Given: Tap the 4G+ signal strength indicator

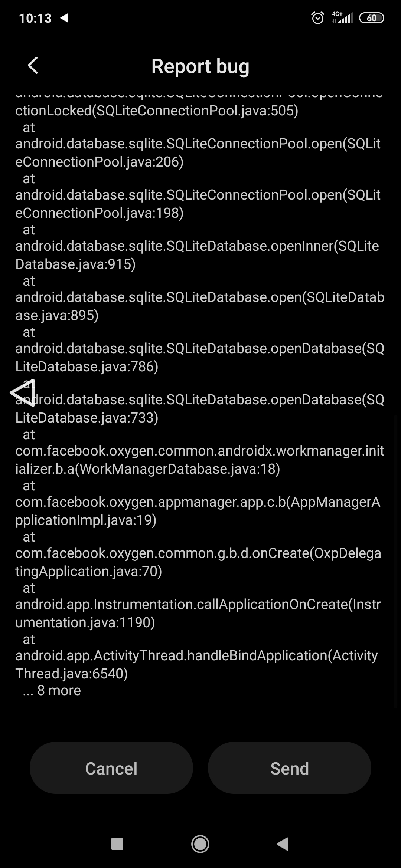Looking at the screenshot, I should [x=342, y=17].
